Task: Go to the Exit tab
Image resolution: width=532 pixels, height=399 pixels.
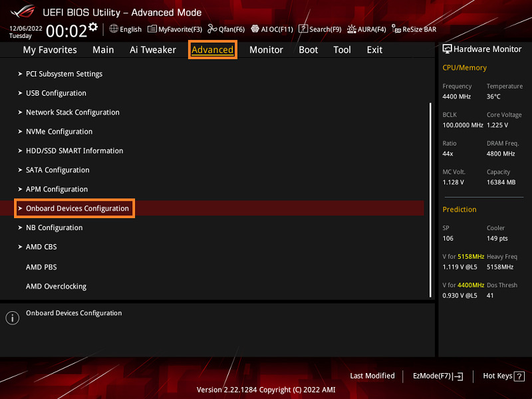Action: tap(374, 50)
